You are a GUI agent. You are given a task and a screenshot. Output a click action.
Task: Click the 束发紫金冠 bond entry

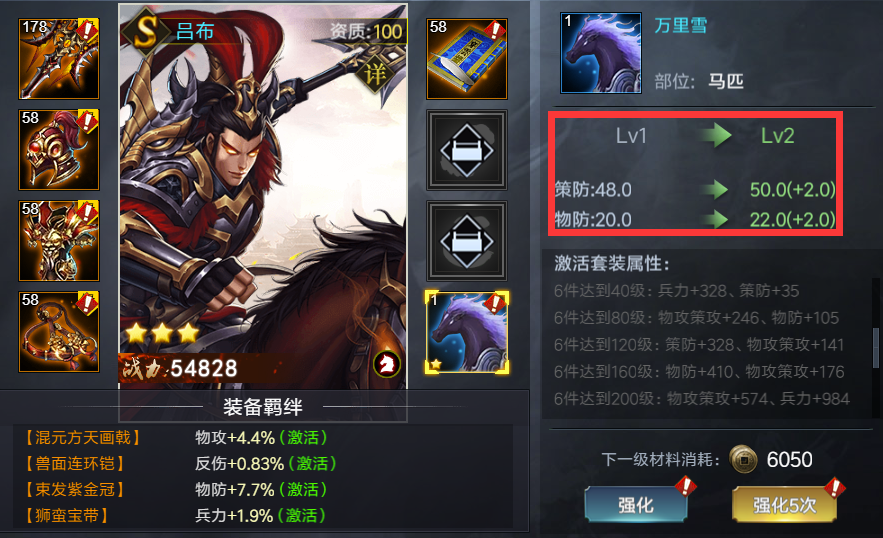(74, 490)
